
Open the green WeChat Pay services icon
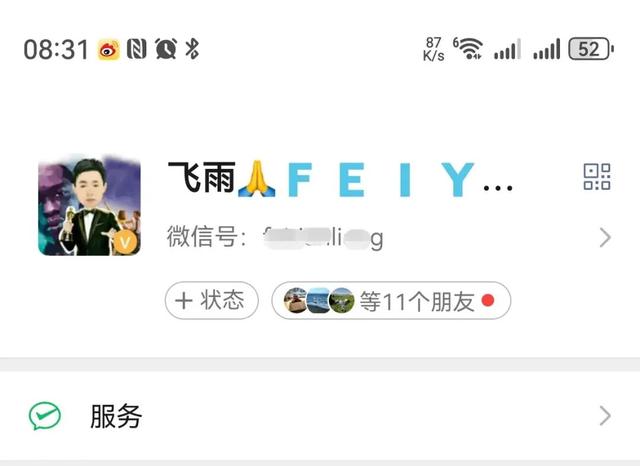45,416
